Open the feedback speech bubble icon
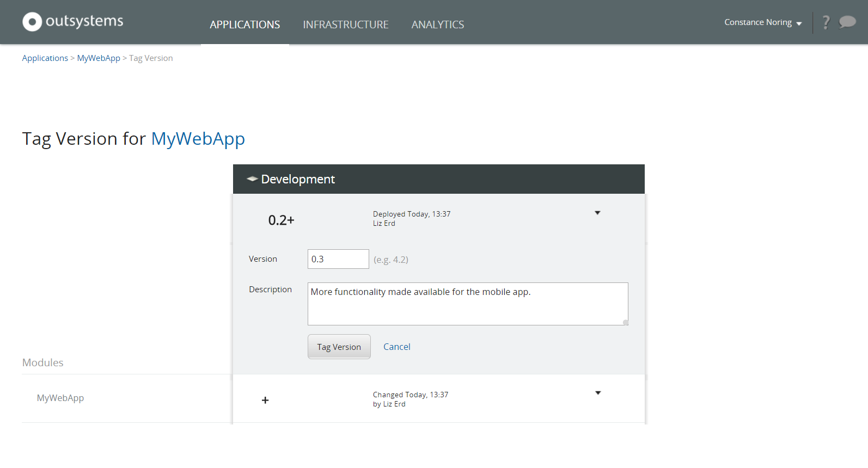 [x=847, y=22]
